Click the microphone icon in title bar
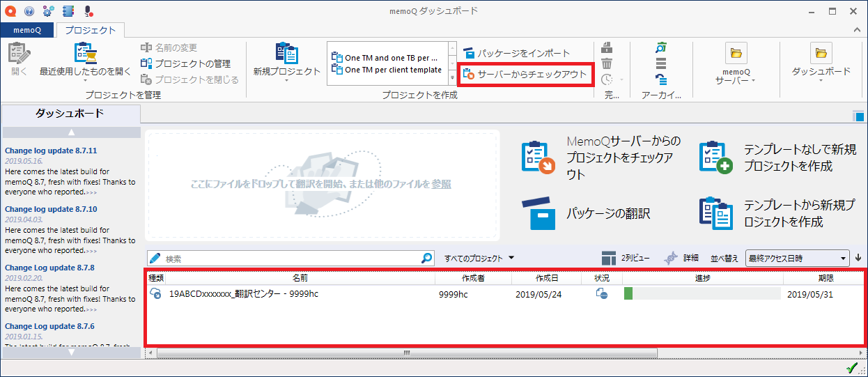The width and height of the screenshot is (868, 377). tap(88, 11)
